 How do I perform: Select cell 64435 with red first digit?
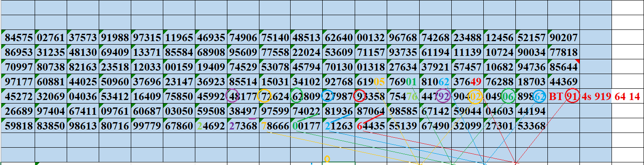click(x=371, y=126)
